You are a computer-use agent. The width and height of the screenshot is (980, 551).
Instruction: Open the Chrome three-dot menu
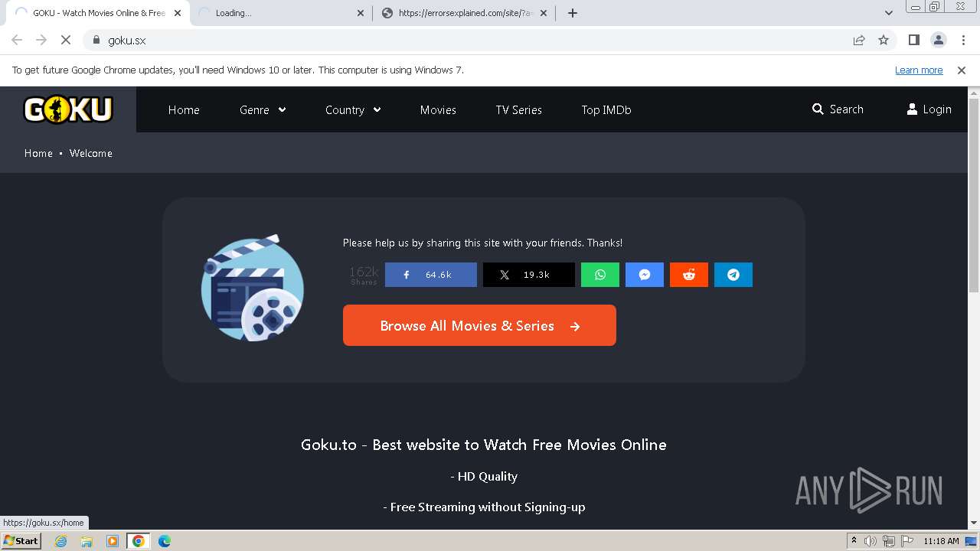click(963, 40)
